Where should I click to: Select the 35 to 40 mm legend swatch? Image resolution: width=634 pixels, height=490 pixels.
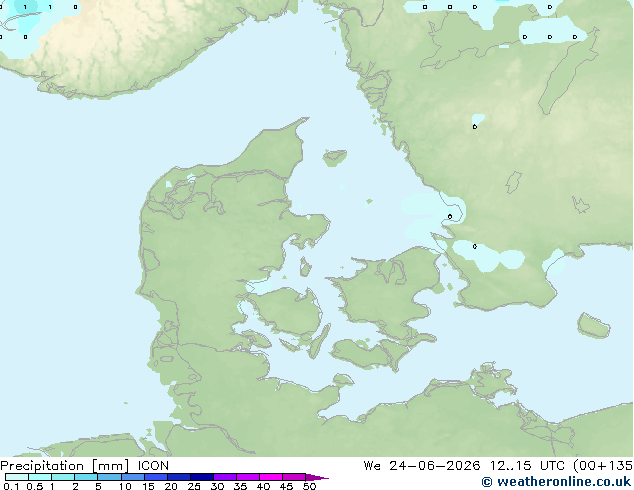point(248,477)
